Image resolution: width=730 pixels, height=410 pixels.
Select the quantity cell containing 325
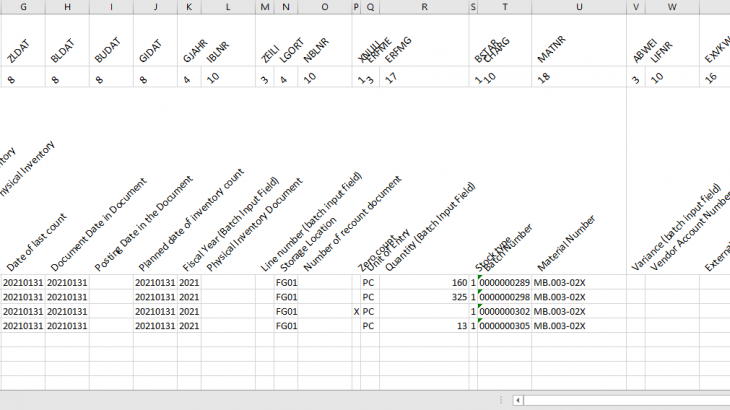[x=424, y=297]
